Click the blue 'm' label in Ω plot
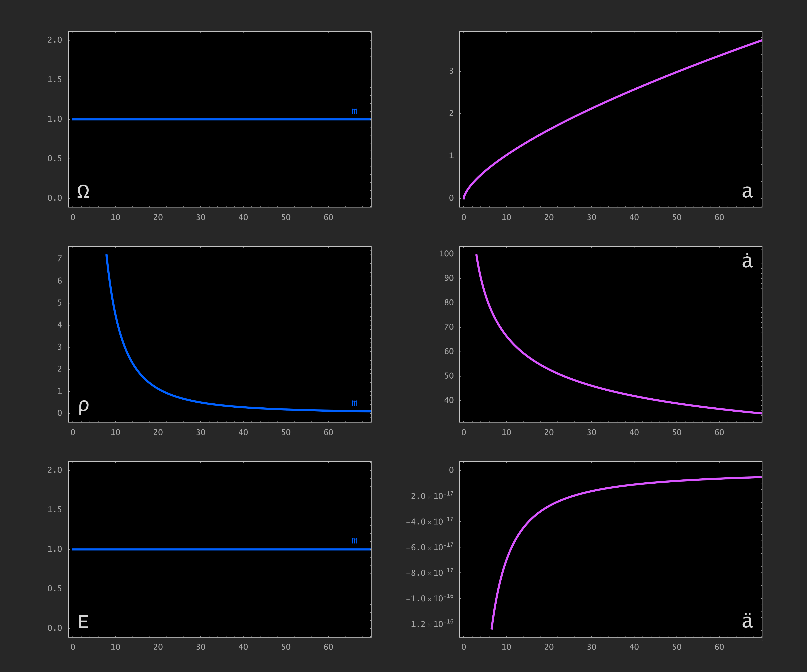 [x=354, y=111]
